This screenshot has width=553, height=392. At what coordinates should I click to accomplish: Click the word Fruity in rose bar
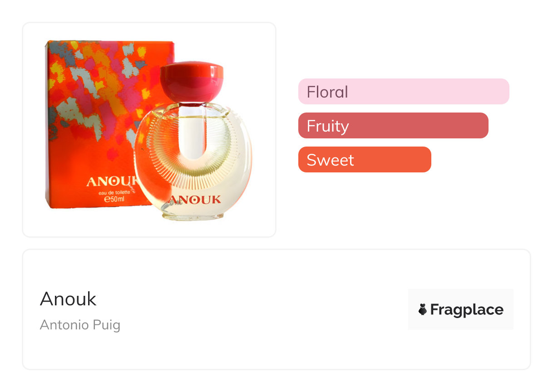point(327,126)
